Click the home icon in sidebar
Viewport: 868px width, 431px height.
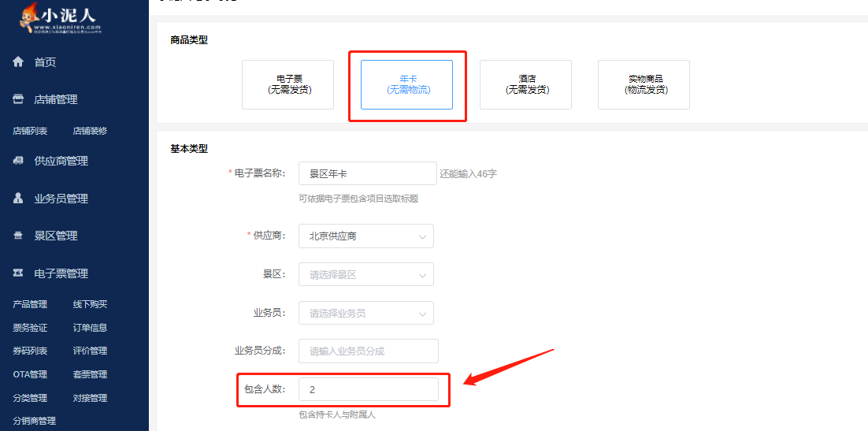pyautogui.click(x=18, y=62)
